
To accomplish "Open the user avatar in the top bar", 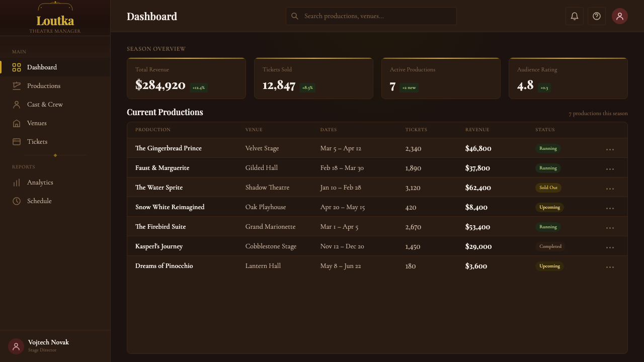I will [620, 16].
